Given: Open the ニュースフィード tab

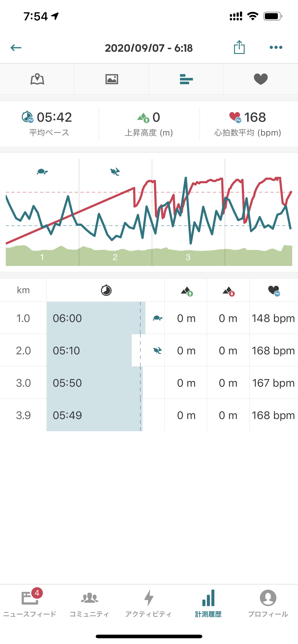Looking at the screenshot, I should click(x=30, y=603).
